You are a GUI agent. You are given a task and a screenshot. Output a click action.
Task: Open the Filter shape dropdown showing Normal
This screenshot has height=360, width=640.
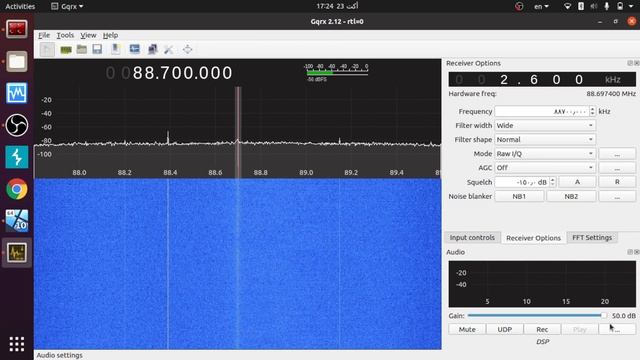(545, 140)
